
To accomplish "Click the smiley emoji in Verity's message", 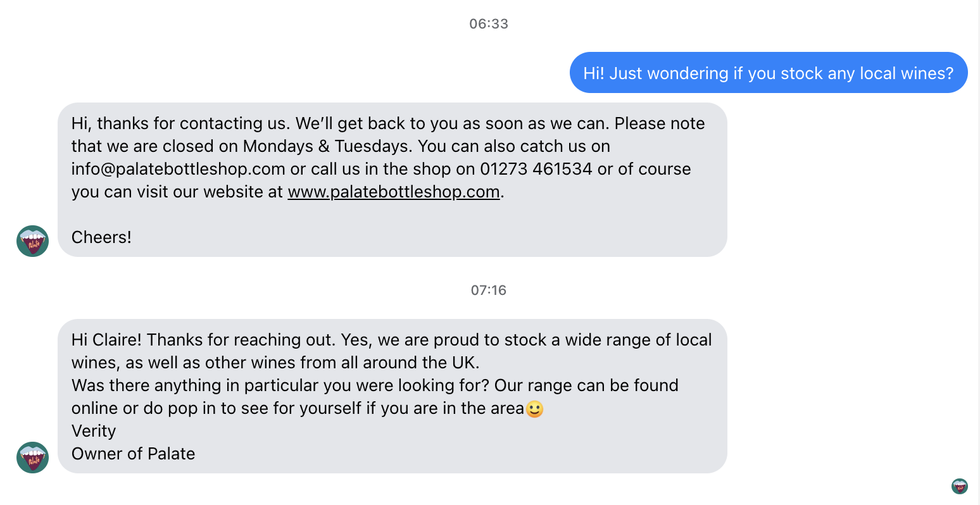I will 535,409.
